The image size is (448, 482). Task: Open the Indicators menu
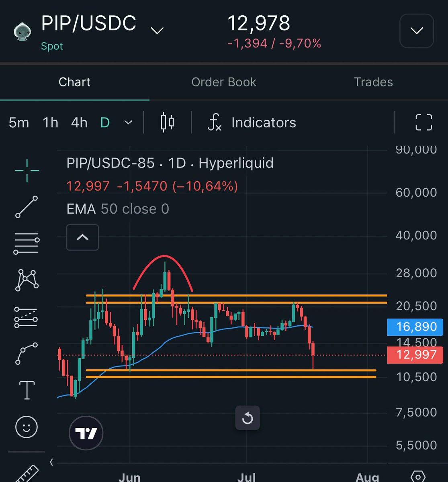264,123
